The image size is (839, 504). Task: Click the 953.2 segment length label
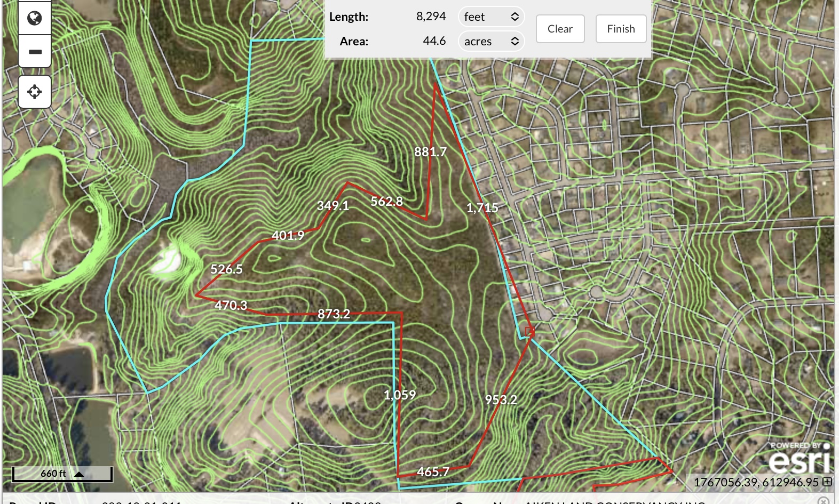coord(501,399)
